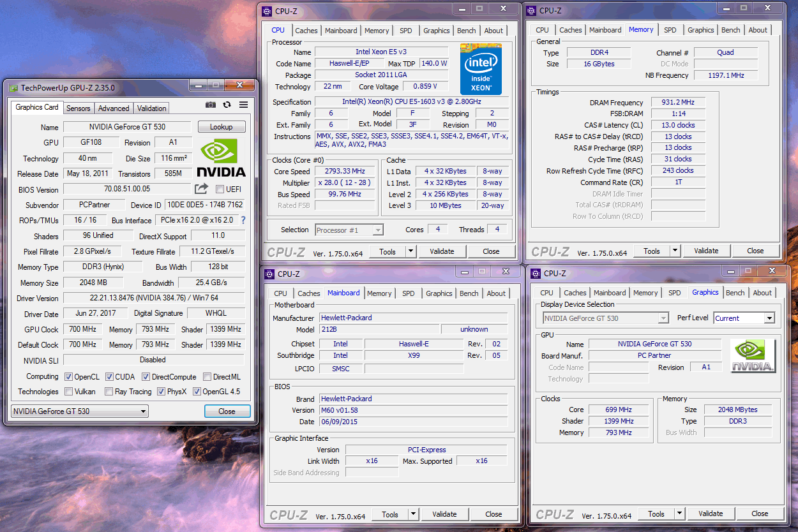Toggle the PhysX checkbox
The height and width of the screenshot is (532, 798).
(162, 392)
